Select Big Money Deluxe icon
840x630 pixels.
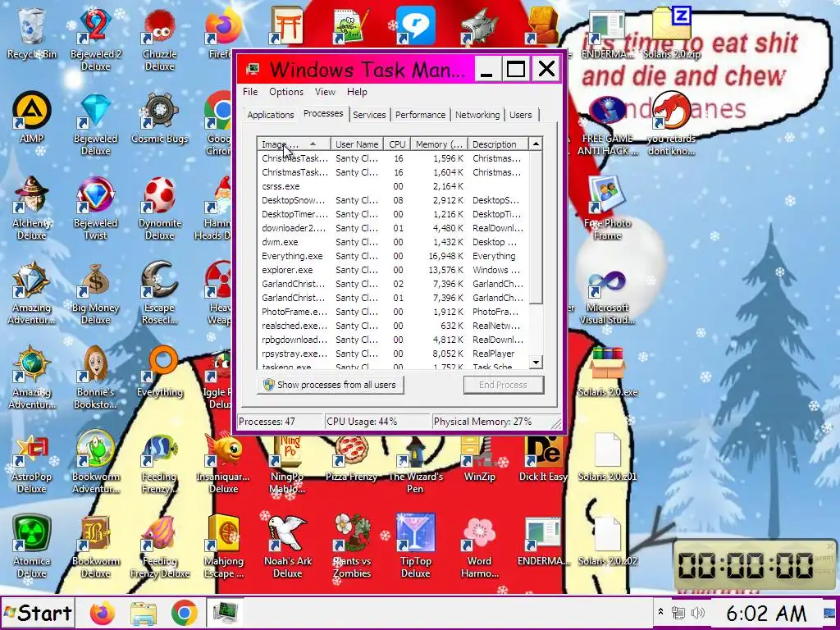[x=95, y=293]
